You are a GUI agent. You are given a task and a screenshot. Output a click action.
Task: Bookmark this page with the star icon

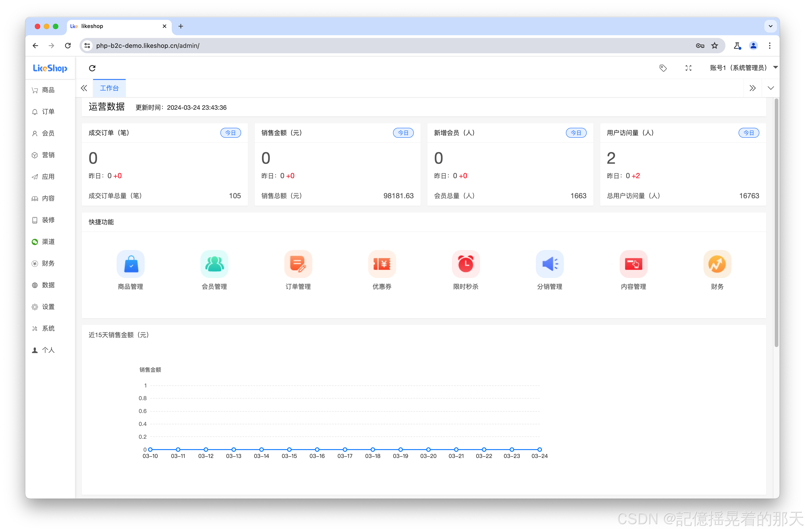click(714, 45)
